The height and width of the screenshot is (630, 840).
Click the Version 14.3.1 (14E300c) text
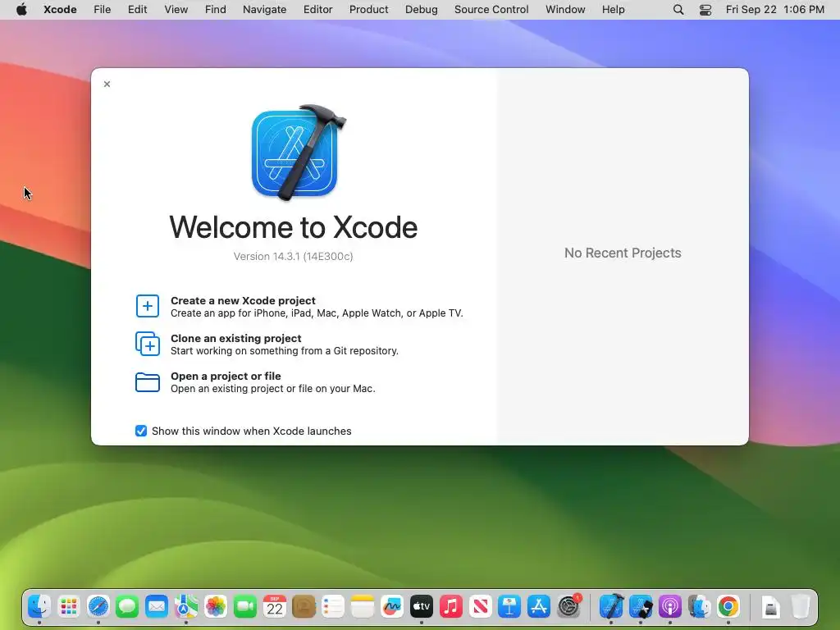pyautogui.click(x=293, y=256)
